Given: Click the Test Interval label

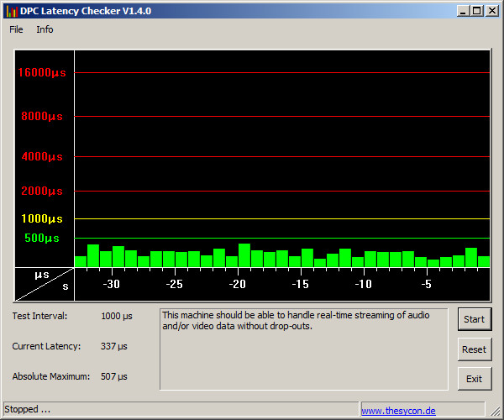Looking at the screenshot, I should [39, 316].
